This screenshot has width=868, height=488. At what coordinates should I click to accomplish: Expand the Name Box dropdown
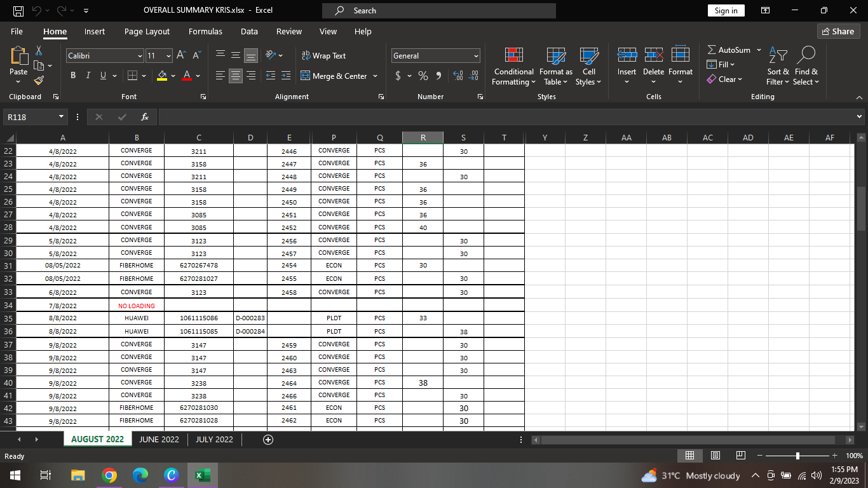(62, 117)
